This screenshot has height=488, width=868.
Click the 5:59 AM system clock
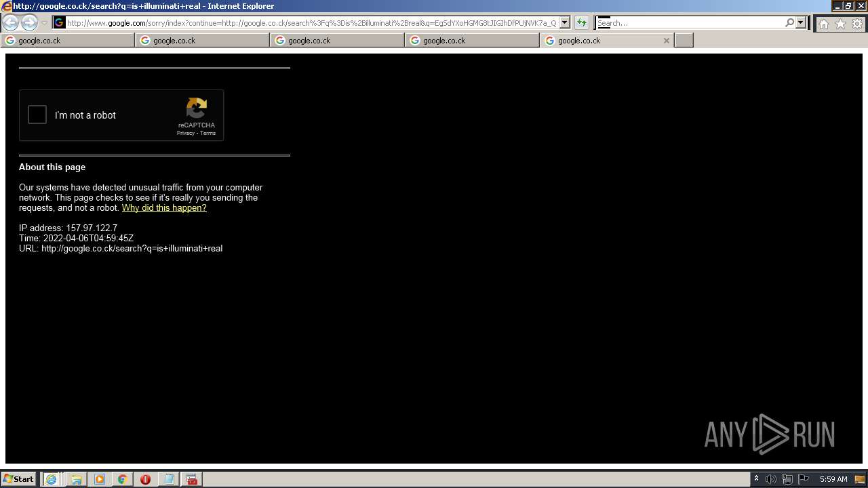(x=833, y=479)
